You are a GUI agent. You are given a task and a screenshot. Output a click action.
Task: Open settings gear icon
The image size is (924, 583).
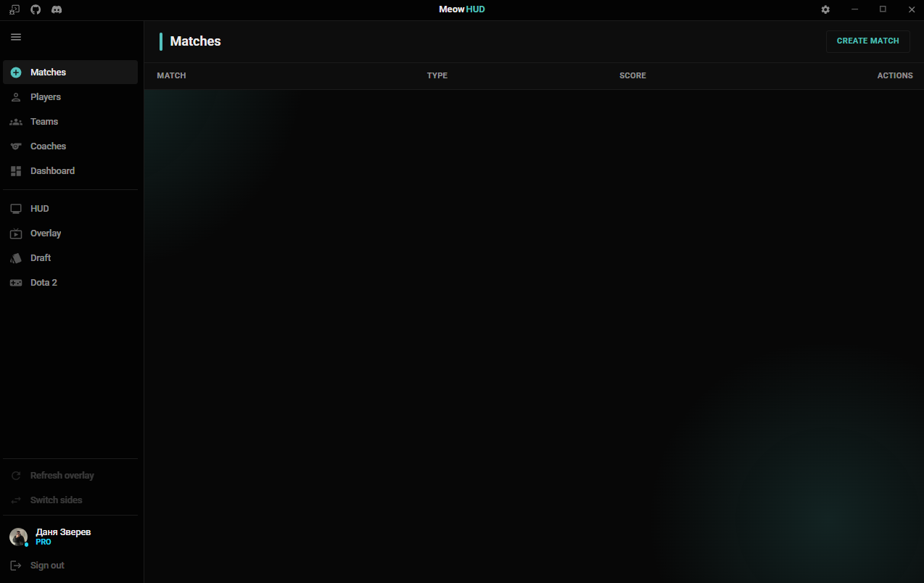coord(825,9)
